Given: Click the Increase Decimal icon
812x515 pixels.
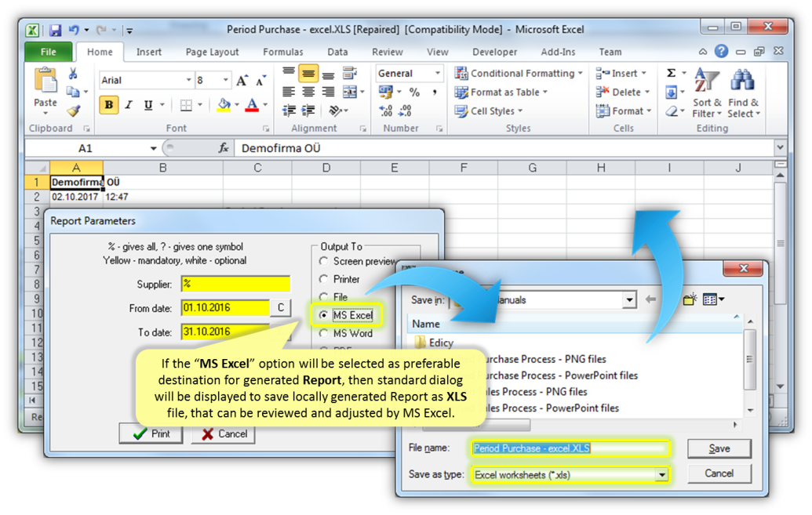Looking at the screenshot, I should tap(386, 111).
